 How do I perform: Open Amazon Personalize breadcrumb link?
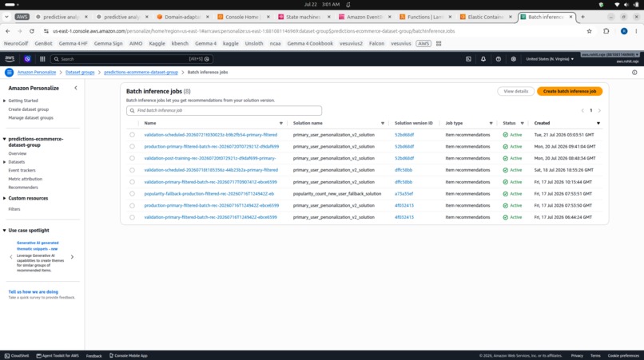(x=37, y=73)
